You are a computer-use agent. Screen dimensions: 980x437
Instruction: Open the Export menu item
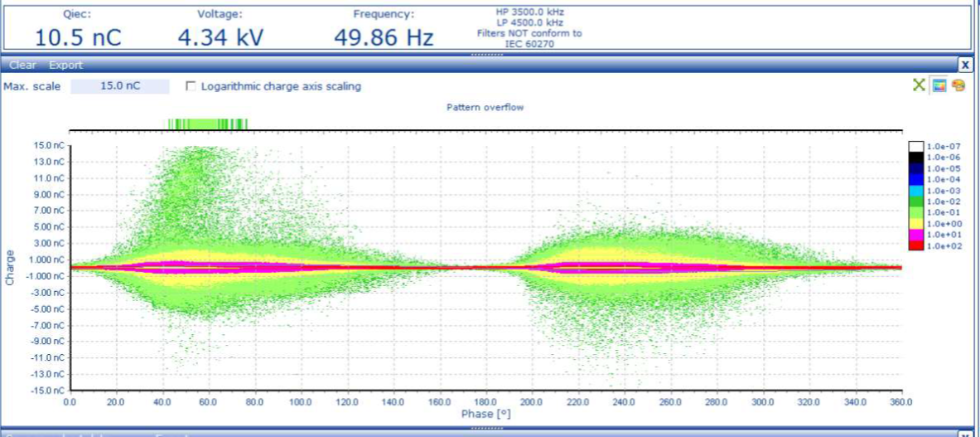pyautogui.click(x=65, y=65)
